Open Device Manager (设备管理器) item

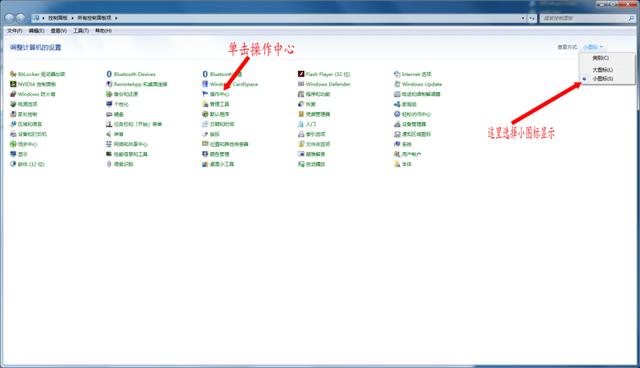410,124
